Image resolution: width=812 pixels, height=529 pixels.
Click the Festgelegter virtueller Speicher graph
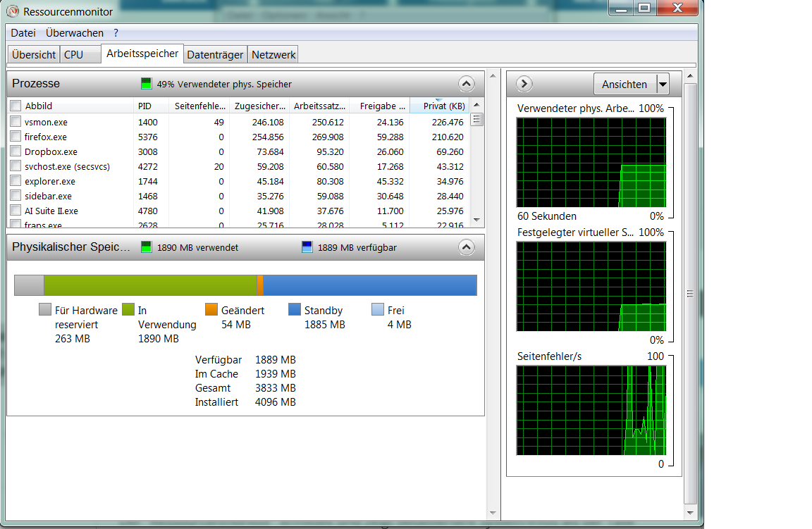(591, 286)
